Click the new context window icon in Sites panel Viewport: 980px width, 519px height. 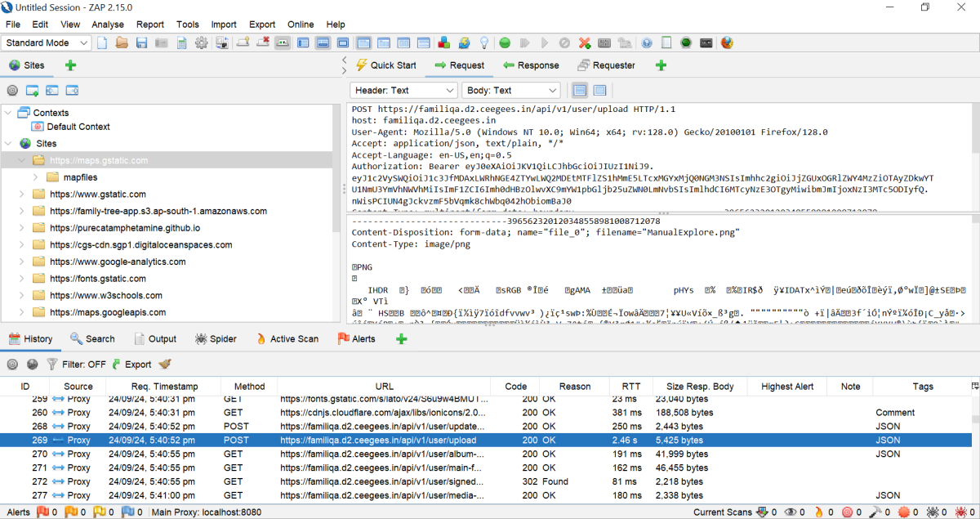33,91
